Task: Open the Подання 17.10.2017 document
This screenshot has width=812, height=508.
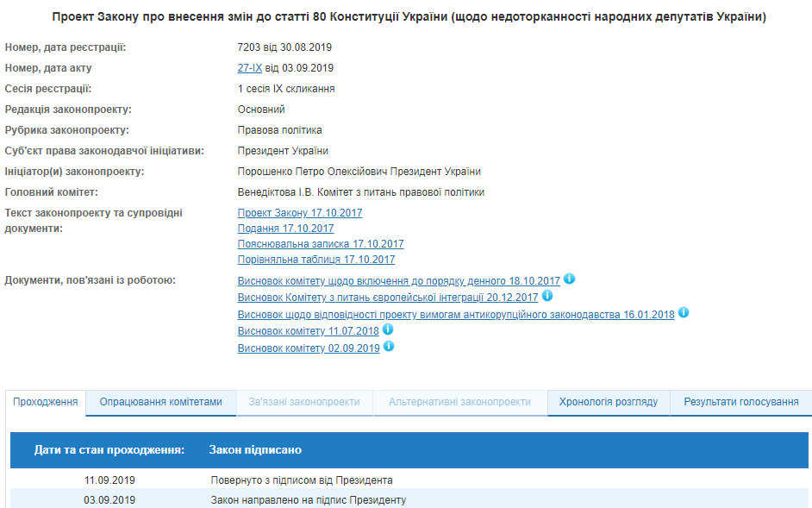Action: point(285,229)
